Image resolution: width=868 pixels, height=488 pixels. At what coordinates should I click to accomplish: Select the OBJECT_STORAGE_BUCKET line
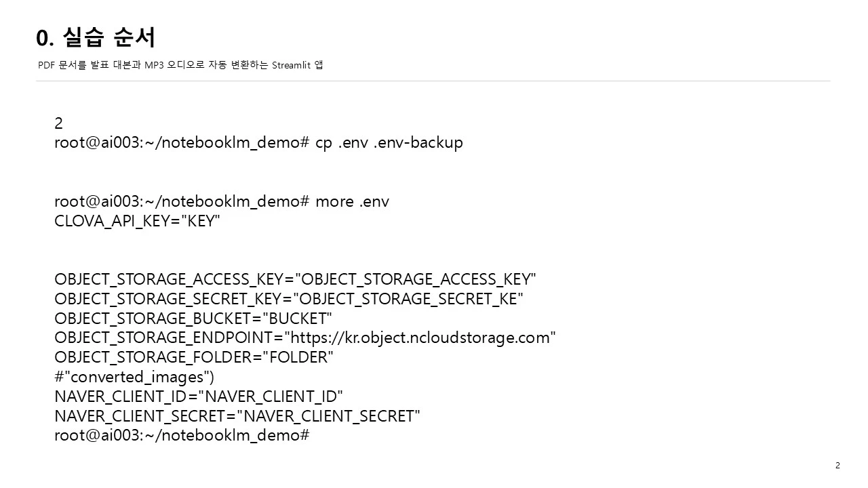(193, 319)
